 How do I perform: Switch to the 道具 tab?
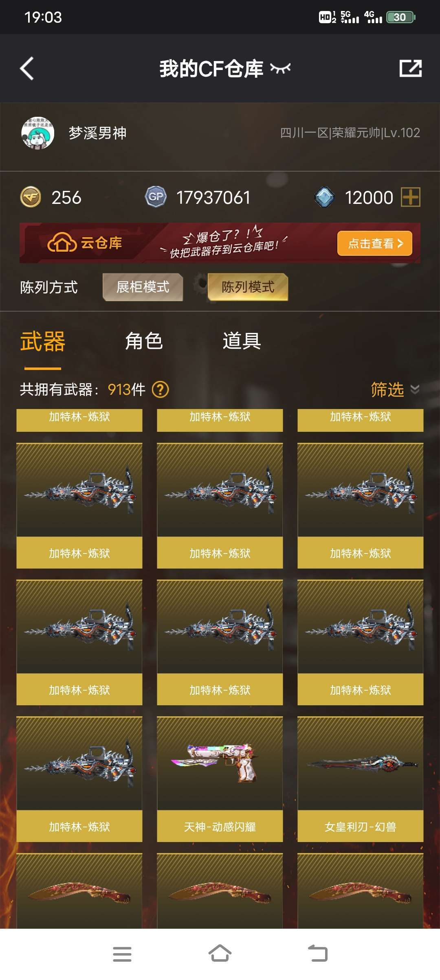pos(242,341)
